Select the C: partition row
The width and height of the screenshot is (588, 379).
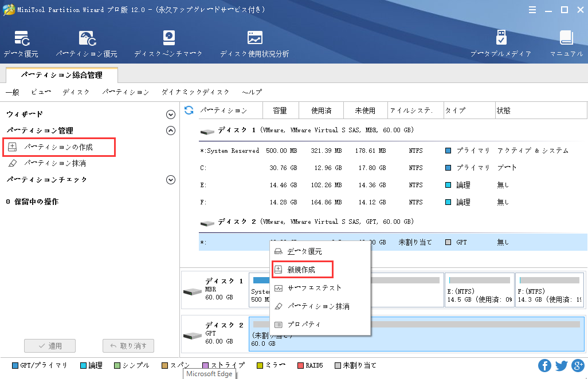pyautogui.click(x=393, y=168)
